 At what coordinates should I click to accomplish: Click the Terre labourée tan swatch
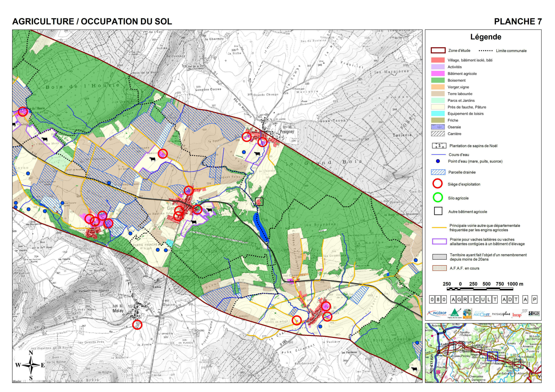pos(438,93)
